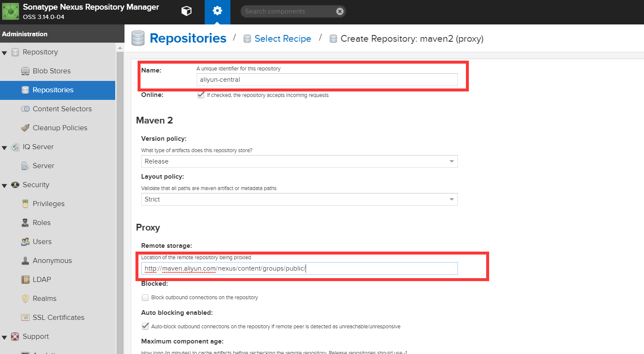Click the large Repositories breadcrumb database icon
Image resolution: width=644 pixels, height=354 pixels.
click(138, 38)
